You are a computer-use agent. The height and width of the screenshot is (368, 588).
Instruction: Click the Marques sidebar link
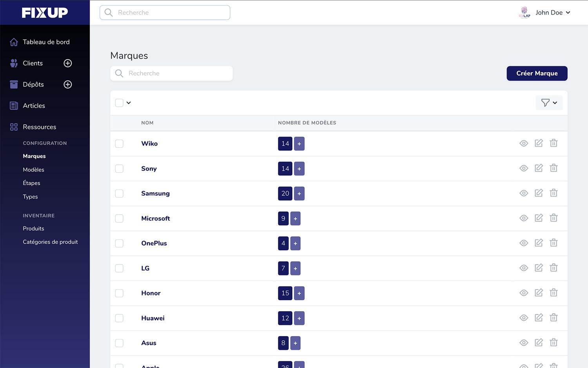(x=34, y=156)
